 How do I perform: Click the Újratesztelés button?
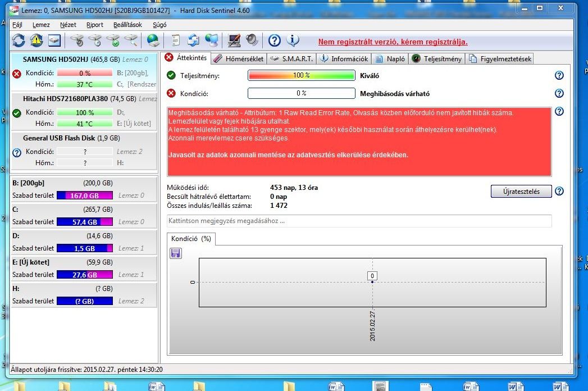(521, 192)
